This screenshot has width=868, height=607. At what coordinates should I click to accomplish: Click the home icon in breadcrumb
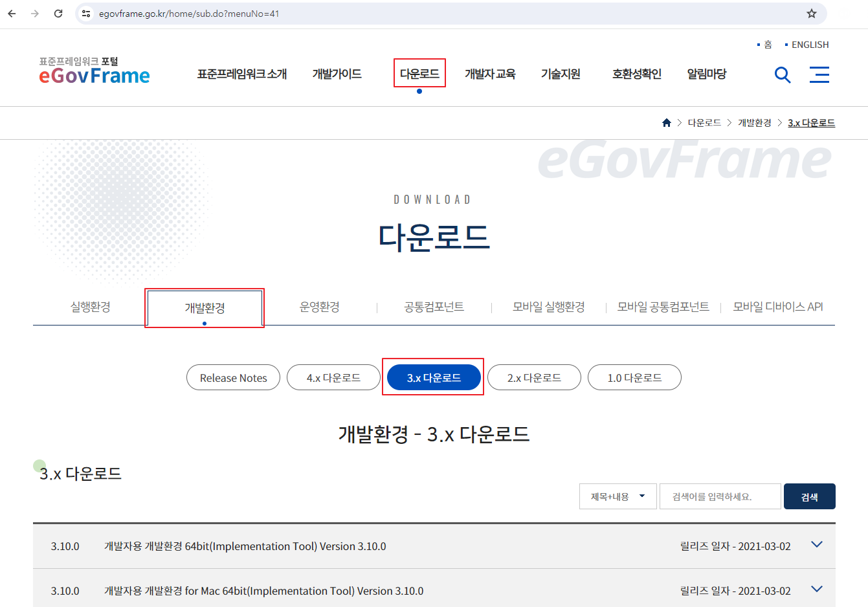667,122
